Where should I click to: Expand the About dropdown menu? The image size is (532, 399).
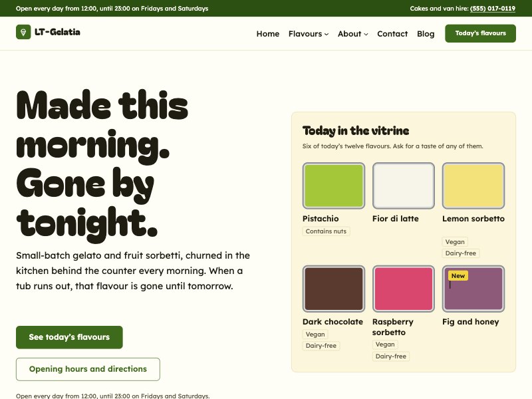[353, 34]
